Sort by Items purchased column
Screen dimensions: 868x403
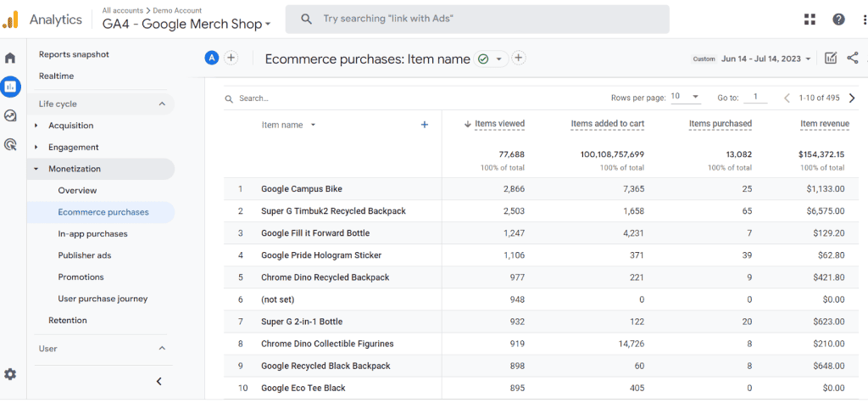tap(721, 124)
